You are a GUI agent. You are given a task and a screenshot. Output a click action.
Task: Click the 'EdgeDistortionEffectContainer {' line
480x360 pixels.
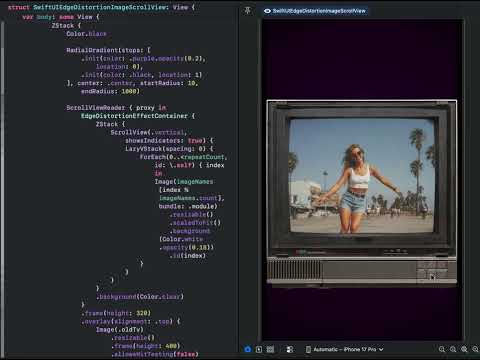(x=138, y=116)
